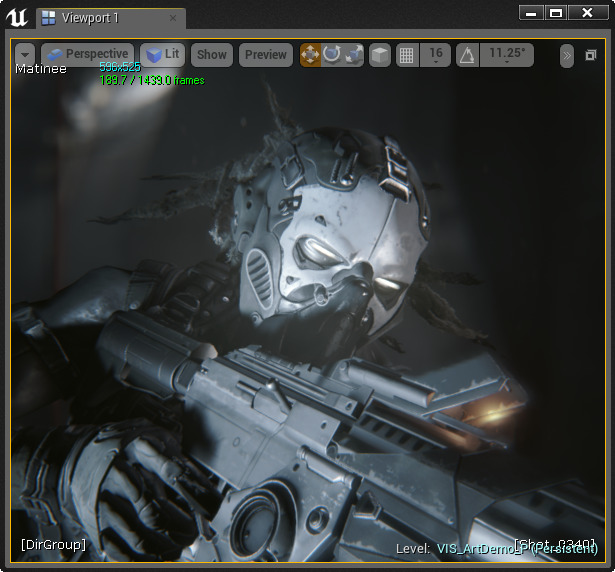The height and width of the screenshot is (572, 615).
Task: Toggle grid snapping icon
Action: point(407,55)
